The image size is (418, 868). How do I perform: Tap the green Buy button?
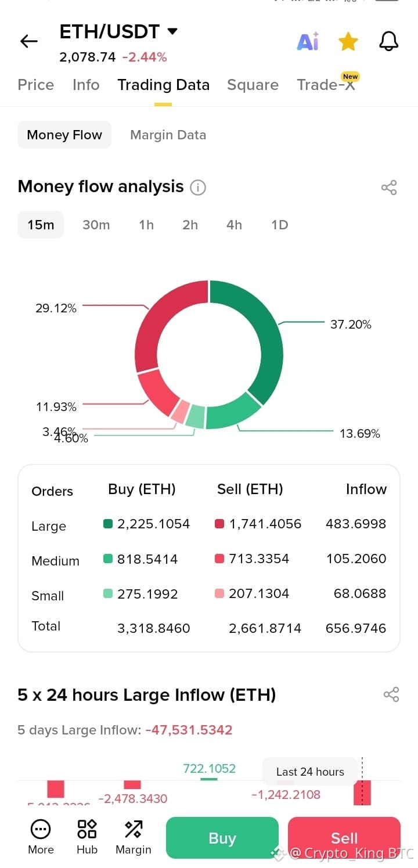[222, 838]
